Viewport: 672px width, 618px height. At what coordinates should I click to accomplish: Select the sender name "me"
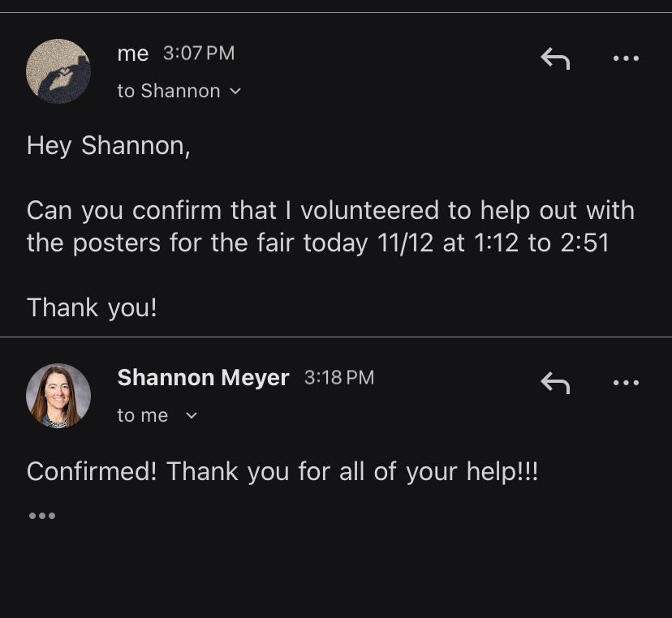point(133,54)
